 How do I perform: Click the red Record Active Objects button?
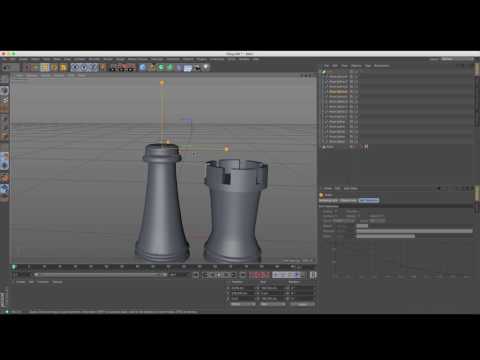coord(252,275)
